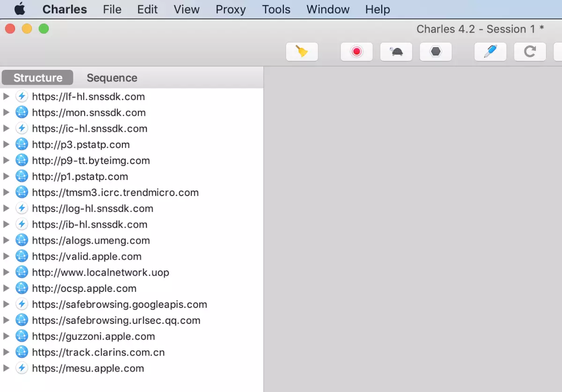Click the lightning icon beside ib-hl.snssdk.com
This screenshot has width=562, height=392.
pyautogui.click(x=22, y=224)
